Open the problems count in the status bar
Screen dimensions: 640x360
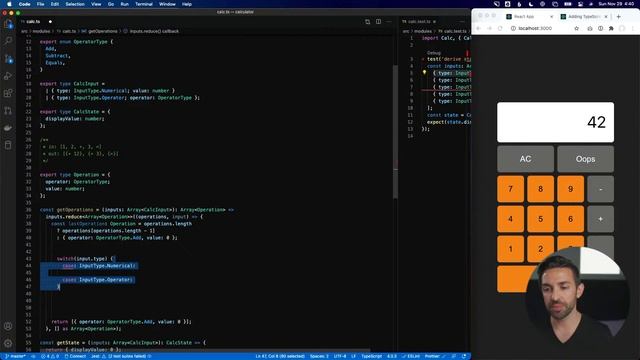click(x=50, y=356)
